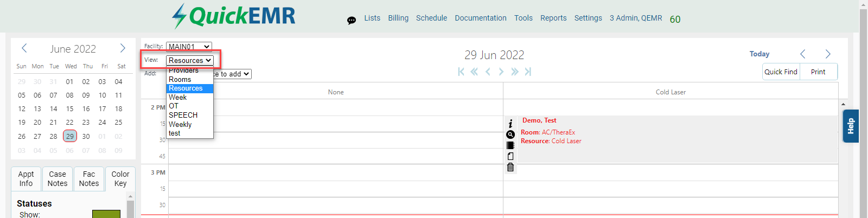
Task: Delete the Demo, Test appointment via trash
Action: (510, 167)
